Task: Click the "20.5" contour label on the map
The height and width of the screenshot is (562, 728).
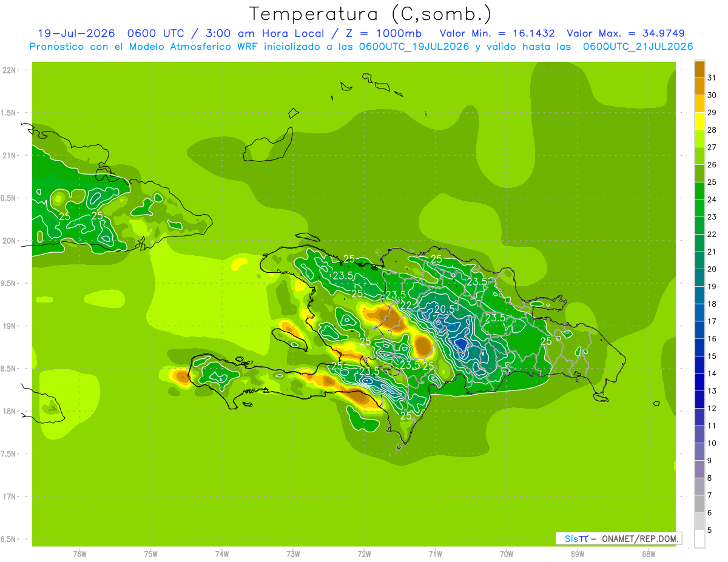Action: pyautogui.click(x=444, y=309)
